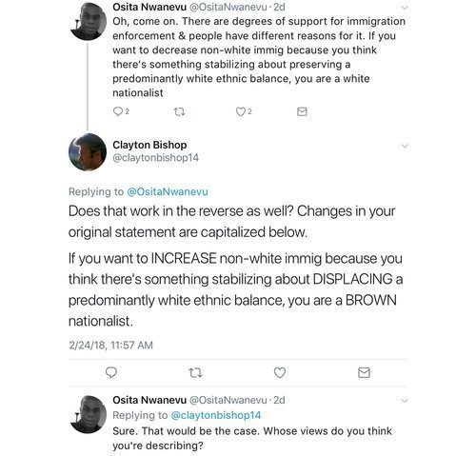Open @claytonbishop14 mention in bottom reply

click(x=216, y=415)
